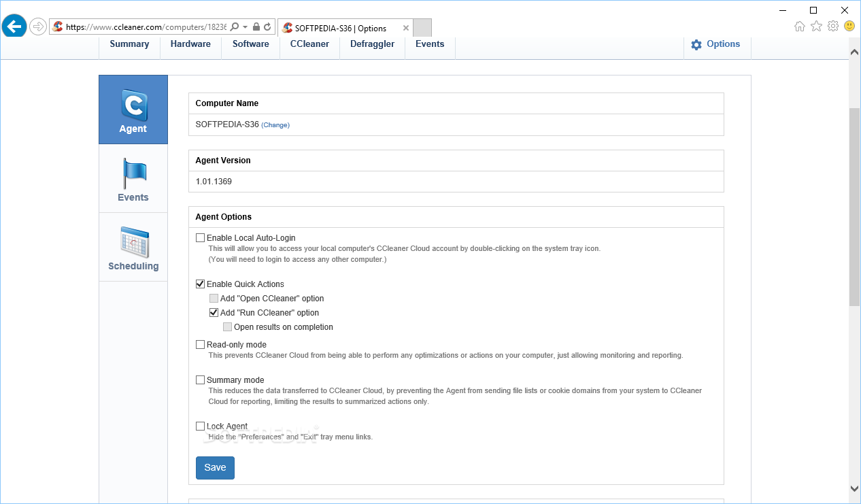This screenshot has height=504, width=861.
Task: View the Events tab in top navigation
Action: [x=430, y=44]
